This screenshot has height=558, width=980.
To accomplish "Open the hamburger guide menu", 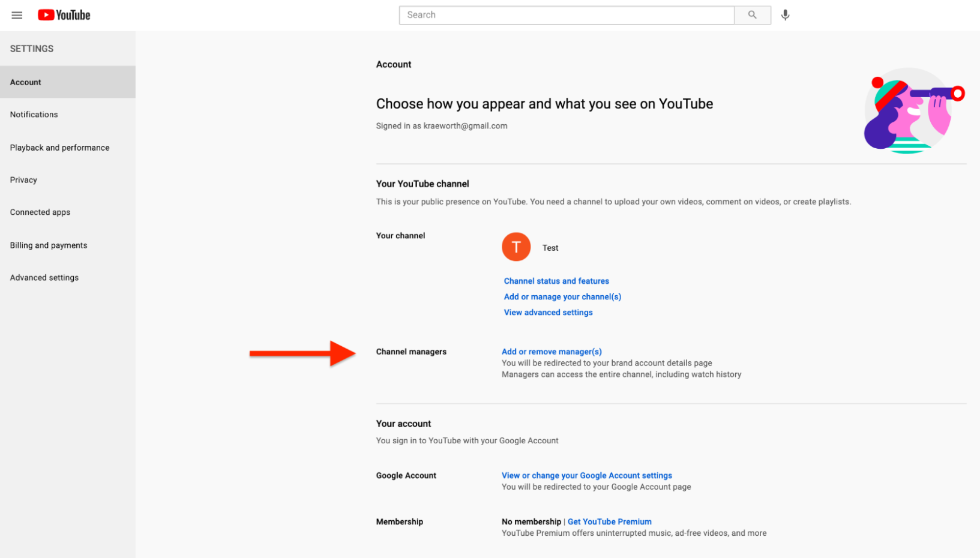I will [17, 15].
